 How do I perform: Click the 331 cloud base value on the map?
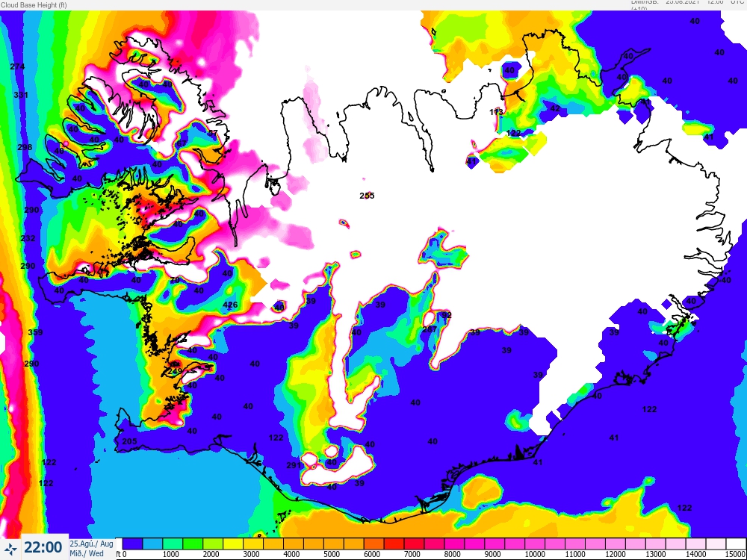21,95
